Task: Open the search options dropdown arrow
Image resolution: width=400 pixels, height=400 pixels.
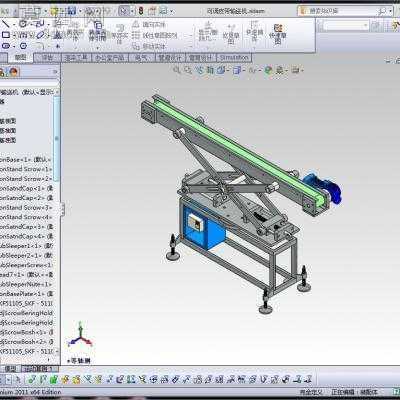Action: coord(391,11)
